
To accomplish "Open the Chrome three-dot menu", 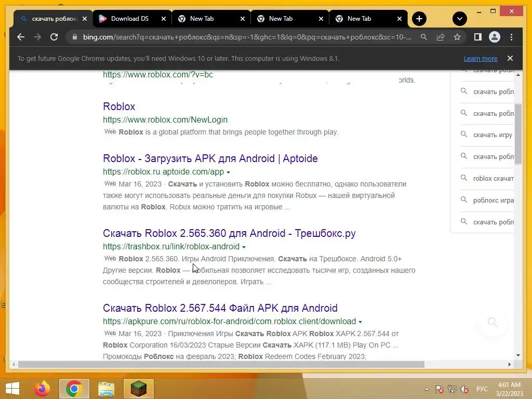I will point(512,37).
